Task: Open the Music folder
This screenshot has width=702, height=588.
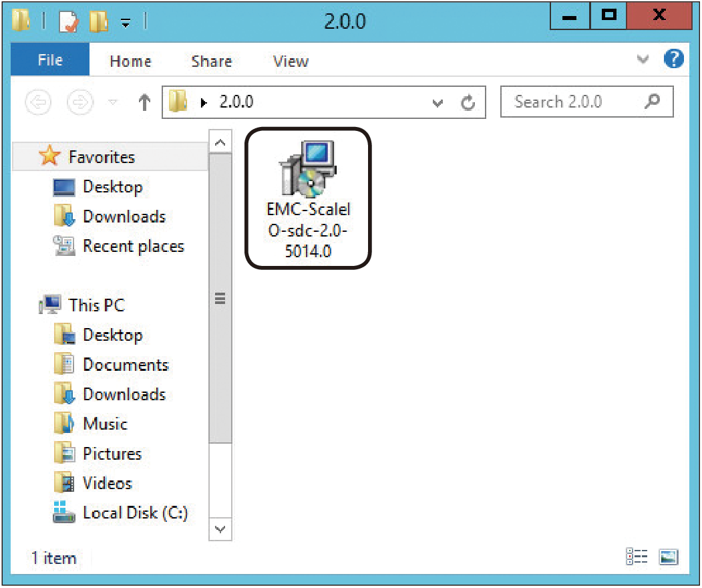Action: 106,424
